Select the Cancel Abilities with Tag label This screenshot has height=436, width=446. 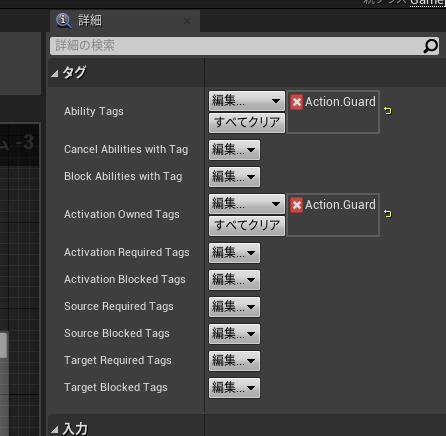[x=126, y=149]
